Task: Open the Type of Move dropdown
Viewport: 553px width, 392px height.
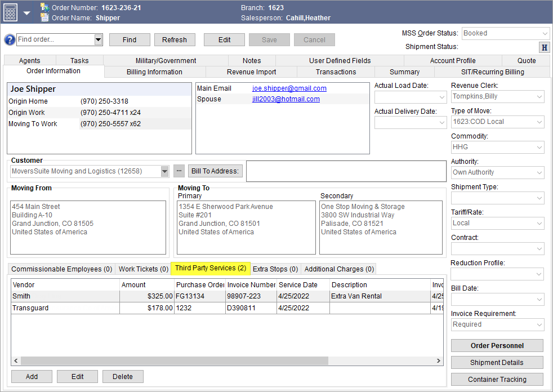Action: pyautogui.click(x=539, y=122)
